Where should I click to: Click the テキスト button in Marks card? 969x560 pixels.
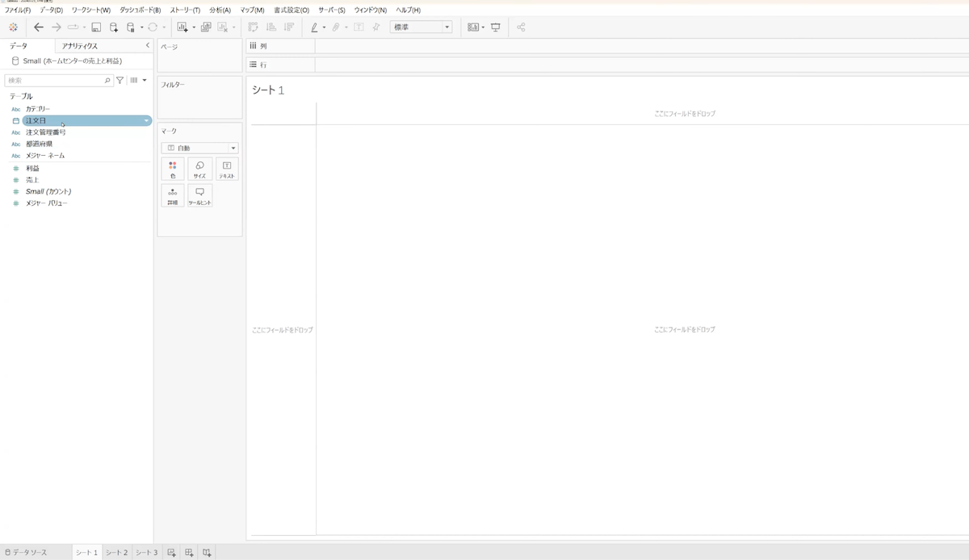tap(227, 169)
